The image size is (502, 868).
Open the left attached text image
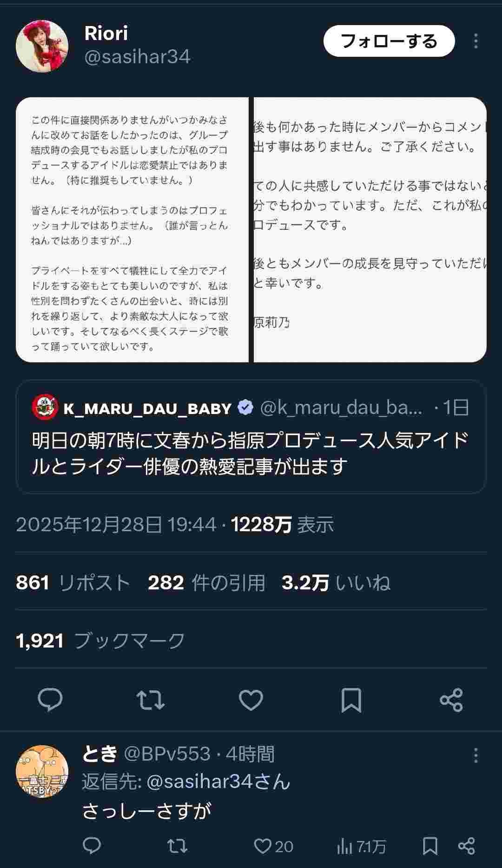point(132,230)
